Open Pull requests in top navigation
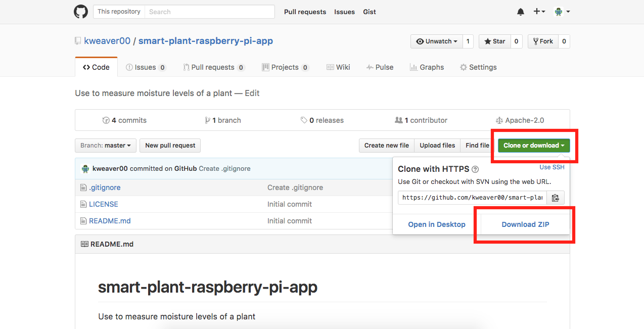Screen dimensions: 644x329 305,12
